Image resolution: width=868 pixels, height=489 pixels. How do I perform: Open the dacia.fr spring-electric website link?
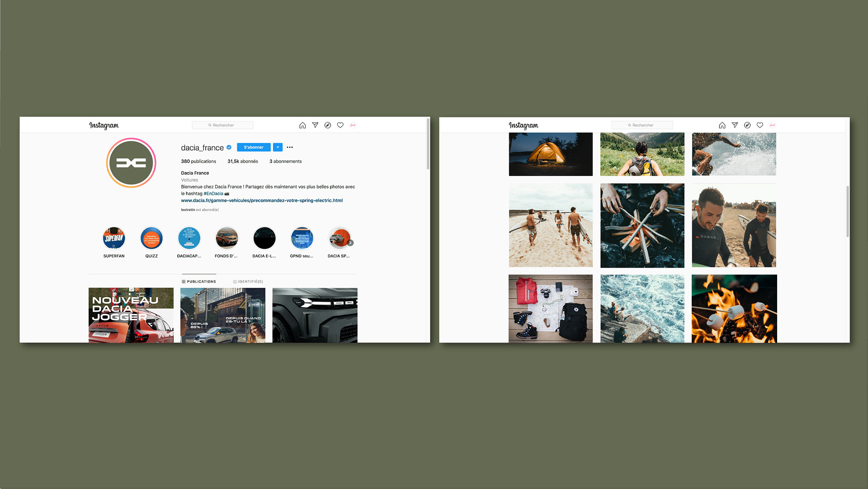tap(262, 200)
